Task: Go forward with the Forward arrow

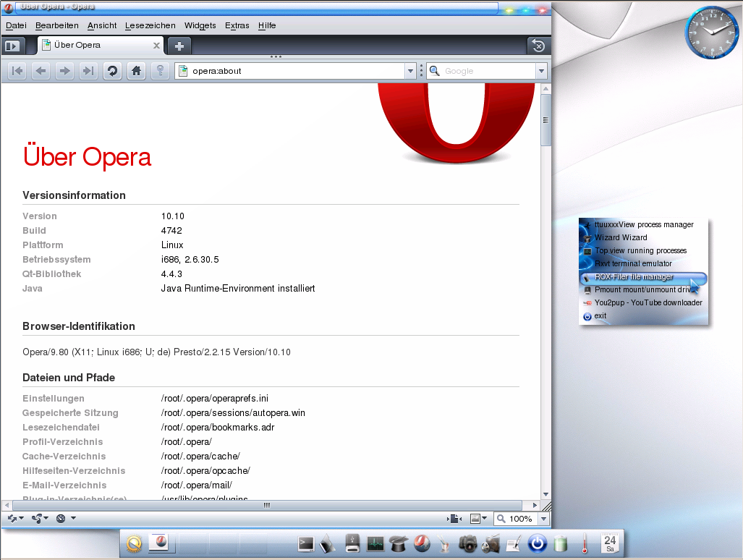Action: pos(64,71)
